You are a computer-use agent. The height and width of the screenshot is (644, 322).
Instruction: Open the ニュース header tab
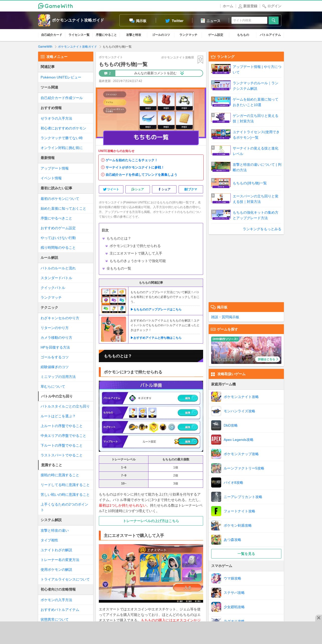(210, 21)
